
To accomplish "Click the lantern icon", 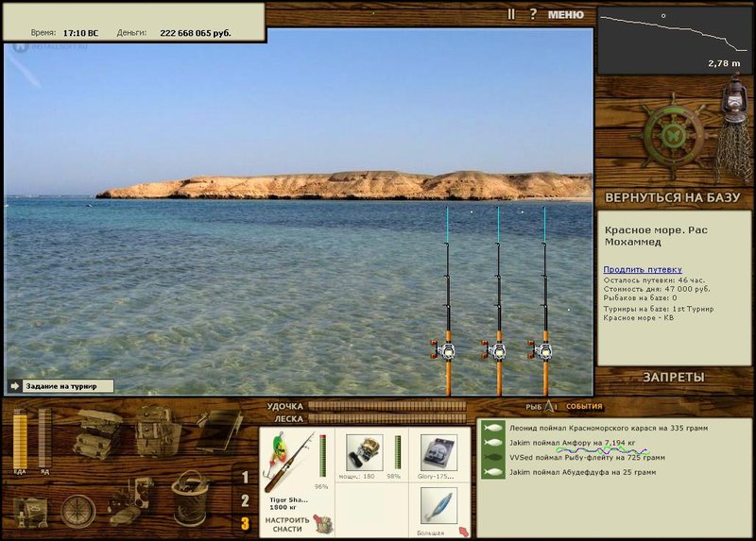I will coord(733,100).
